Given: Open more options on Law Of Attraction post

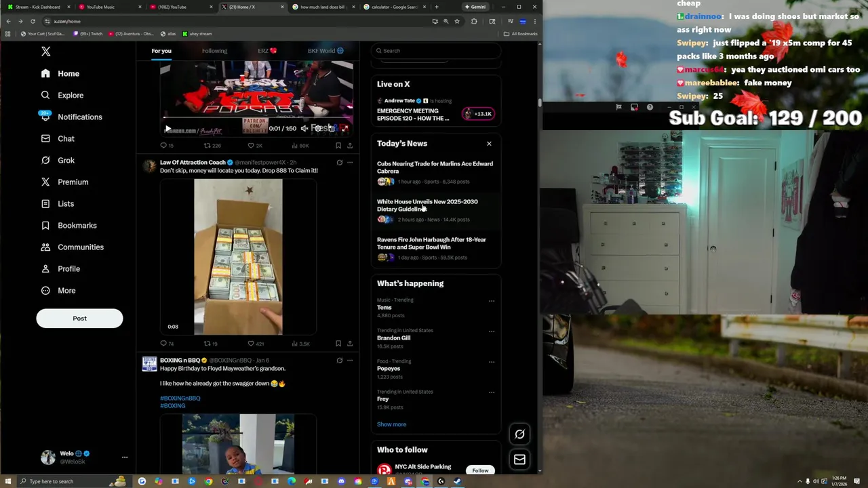Looking at the screenshot, I should [x=350, y=163].
